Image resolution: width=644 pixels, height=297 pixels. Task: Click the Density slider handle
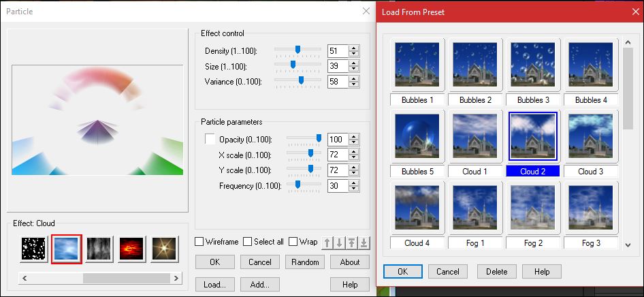297,50
